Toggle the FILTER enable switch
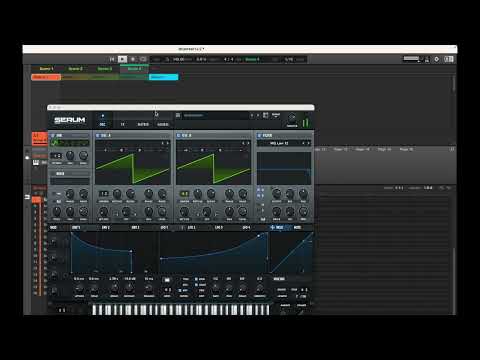The width and height of the screenshot is (480, 360). (259, 135)
